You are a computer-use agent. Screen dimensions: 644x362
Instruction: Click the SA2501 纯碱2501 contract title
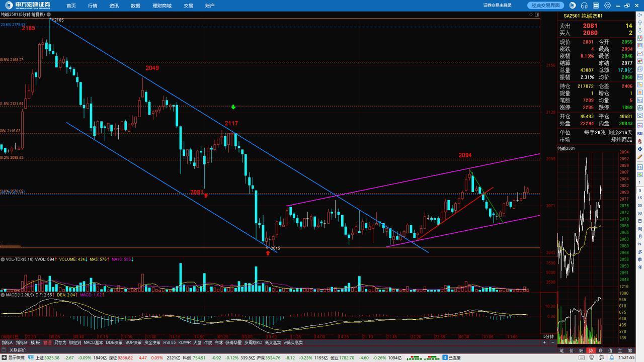tap(583, 16)
